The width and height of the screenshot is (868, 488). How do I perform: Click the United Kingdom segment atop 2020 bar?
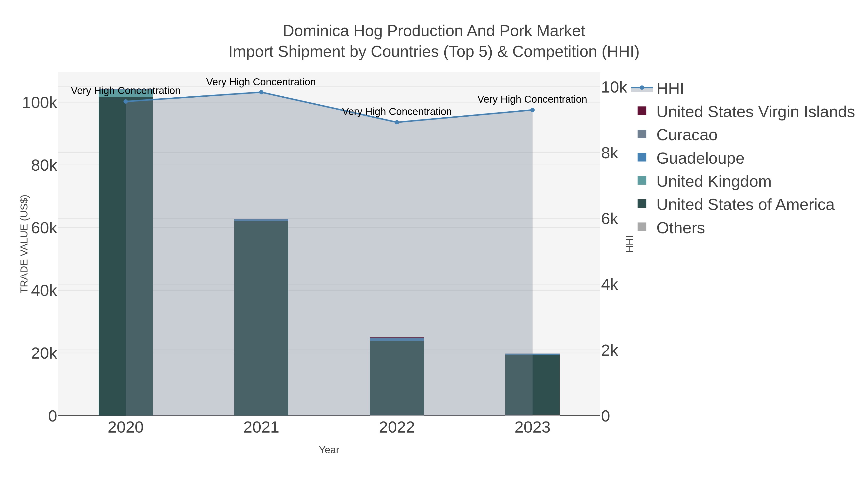126,93
